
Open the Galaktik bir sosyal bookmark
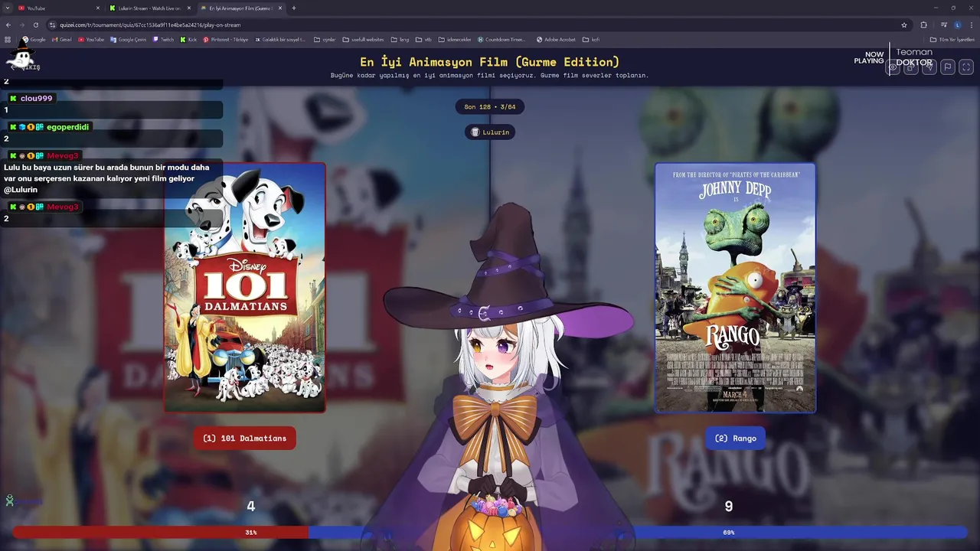pos(280,39)
